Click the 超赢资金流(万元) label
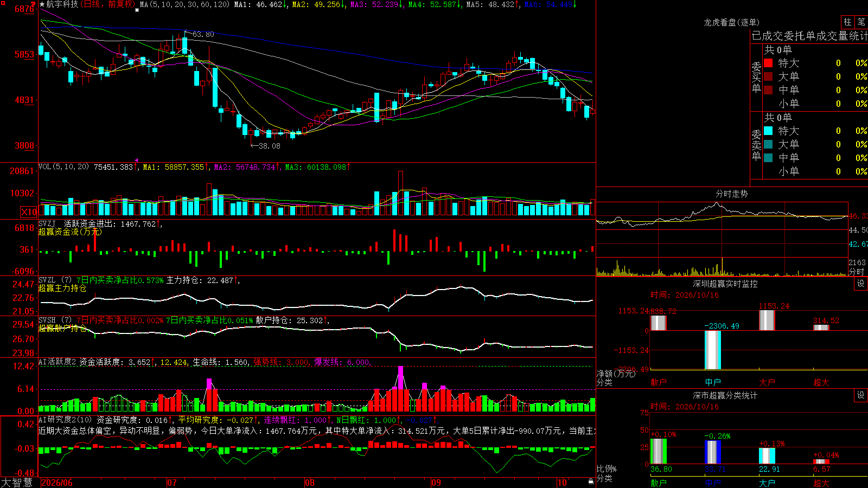This screenshot has width=868, height=488. click(70, 232)
